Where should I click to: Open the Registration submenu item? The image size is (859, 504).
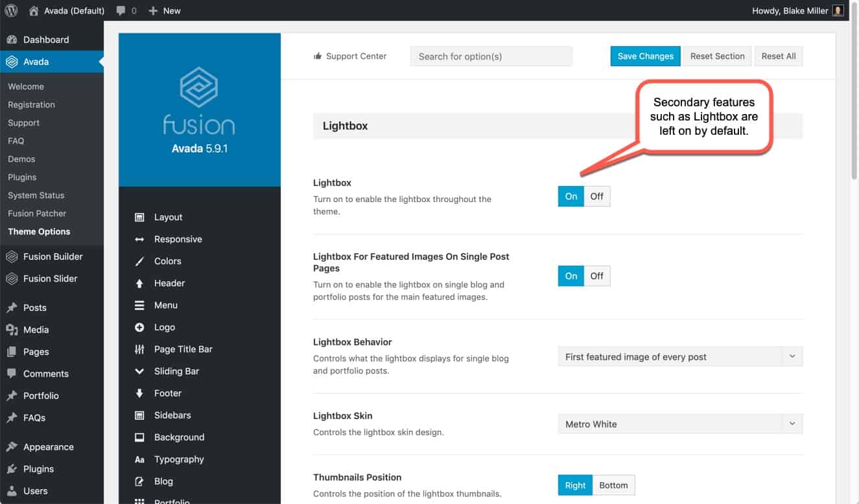pyautogui.click(x=31, y=104)
